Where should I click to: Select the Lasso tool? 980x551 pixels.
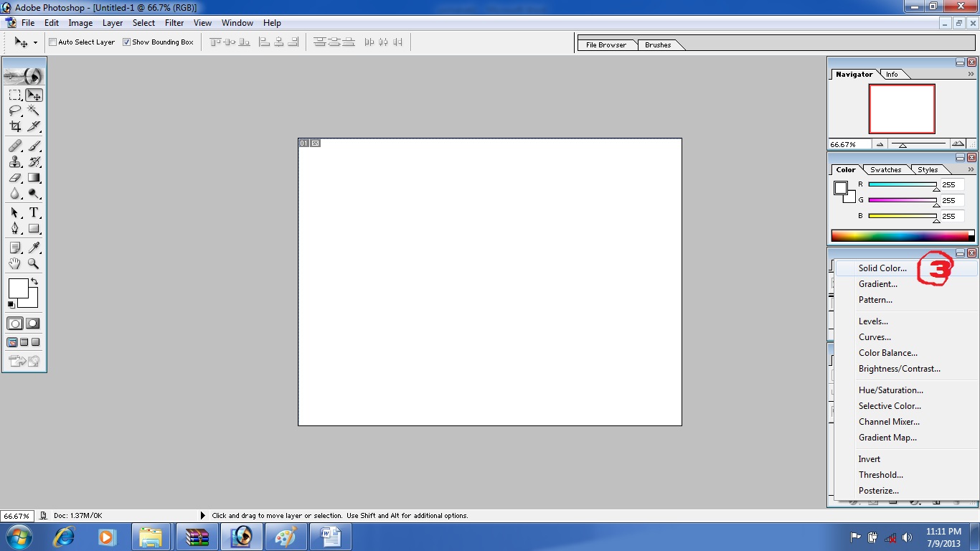[15, 110]
